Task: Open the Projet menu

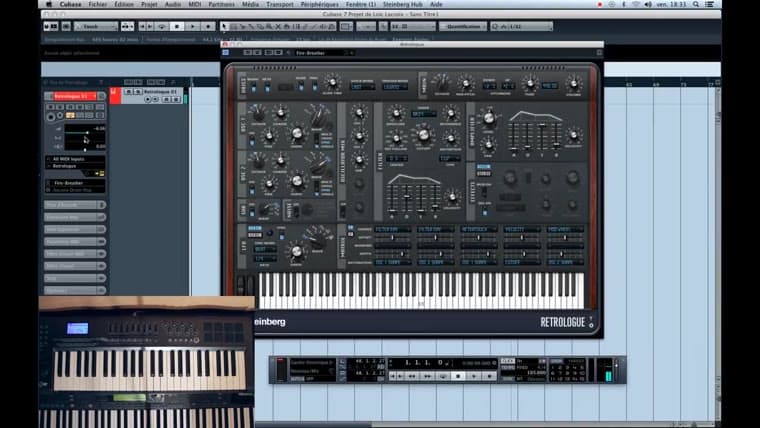Action: click(149, 4)
